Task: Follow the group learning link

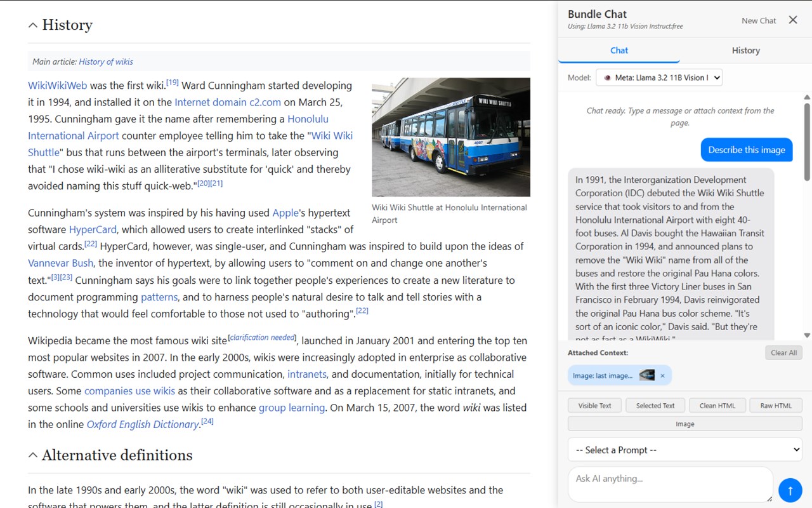Action: [x=292, y=407]
